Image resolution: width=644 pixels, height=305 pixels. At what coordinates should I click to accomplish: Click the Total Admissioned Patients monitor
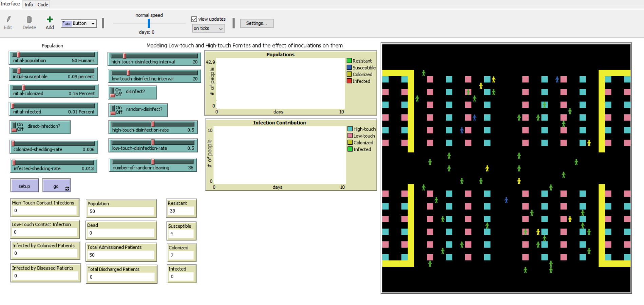click(x=121, y=252)
